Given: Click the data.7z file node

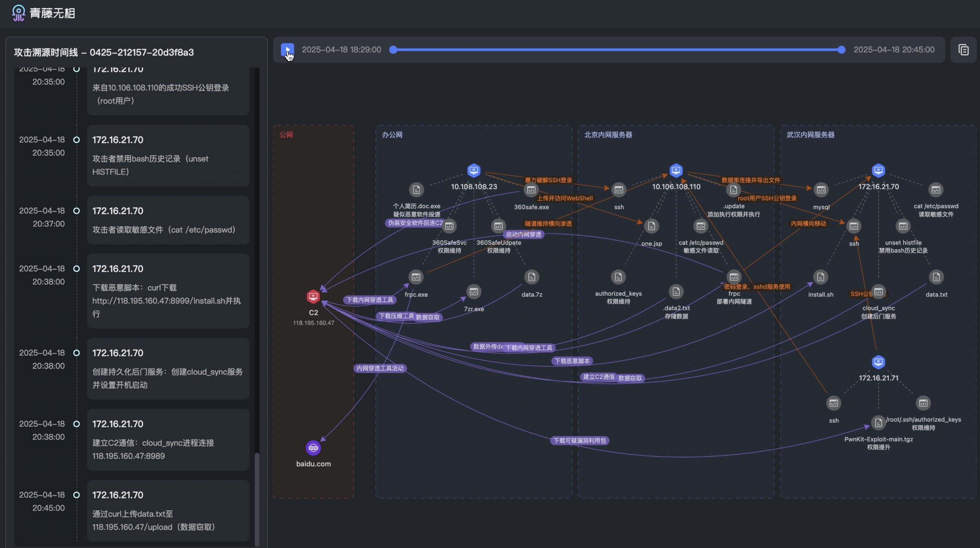Looking at the screenshot, I should pos(531,277).
